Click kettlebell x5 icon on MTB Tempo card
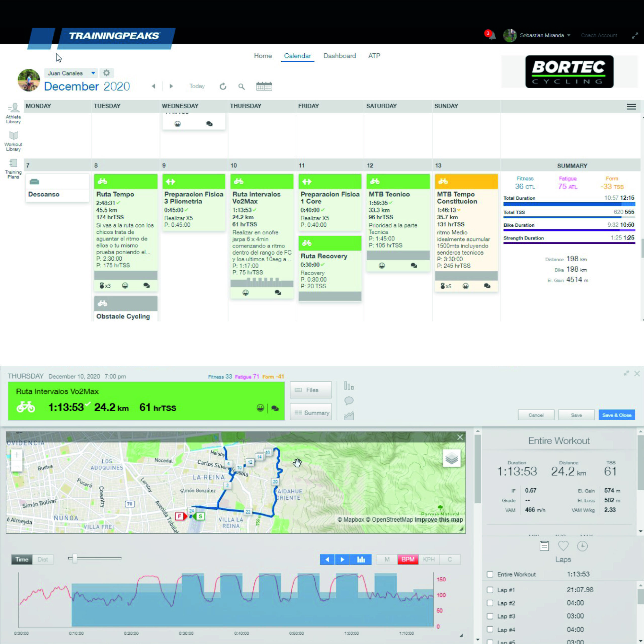644x644 pixels. pos(446,286)
